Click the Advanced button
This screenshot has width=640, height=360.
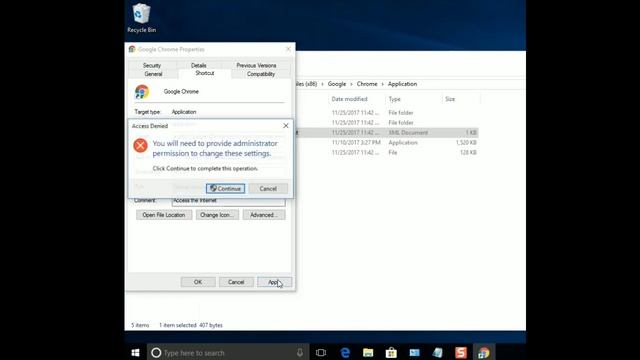264,215
